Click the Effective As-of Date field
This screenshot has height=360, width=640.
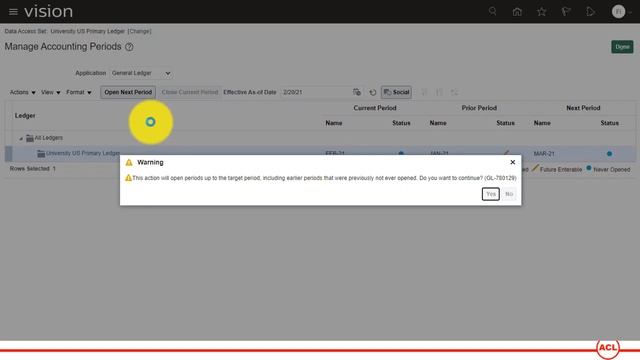pyautogui.click(x=315, y=92)
